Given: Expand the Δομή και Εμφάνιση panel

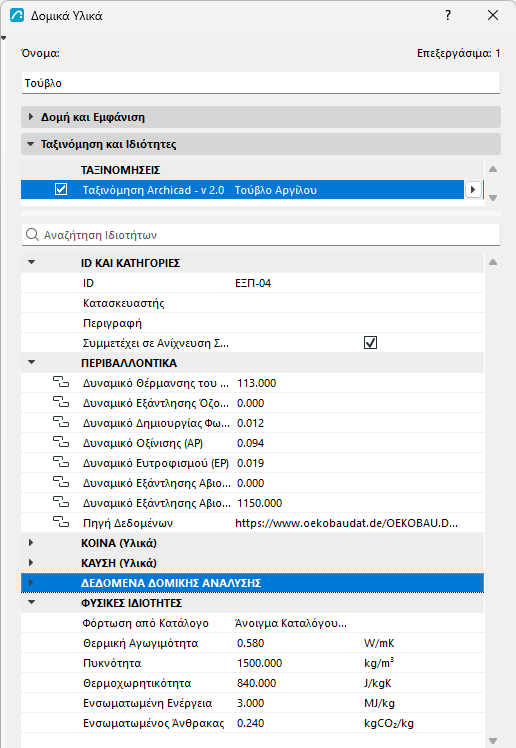Looking at the screenshot, I should tap(31, 117).
